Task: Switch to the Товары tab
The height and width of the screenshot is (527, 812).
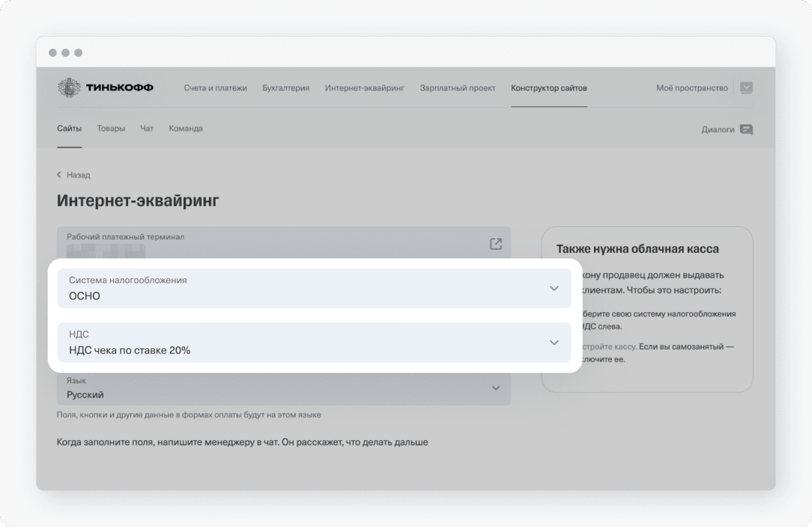Action: point(111,129)
